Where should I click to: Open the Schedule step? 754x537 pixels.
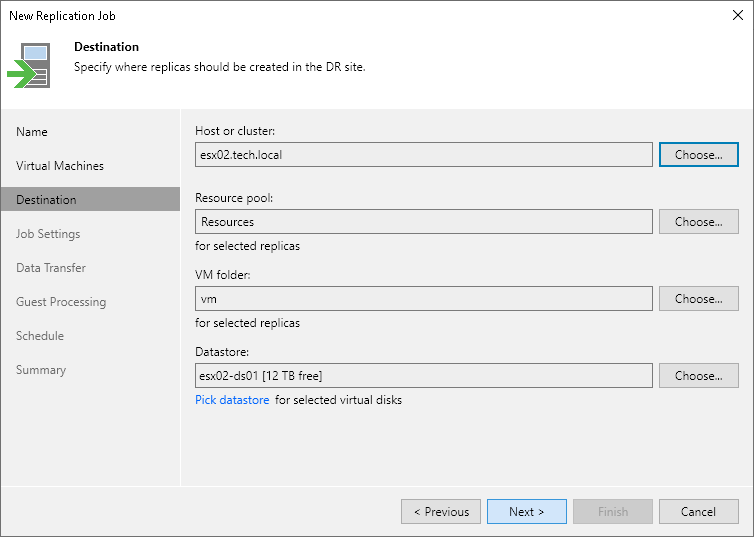[40, 336]
